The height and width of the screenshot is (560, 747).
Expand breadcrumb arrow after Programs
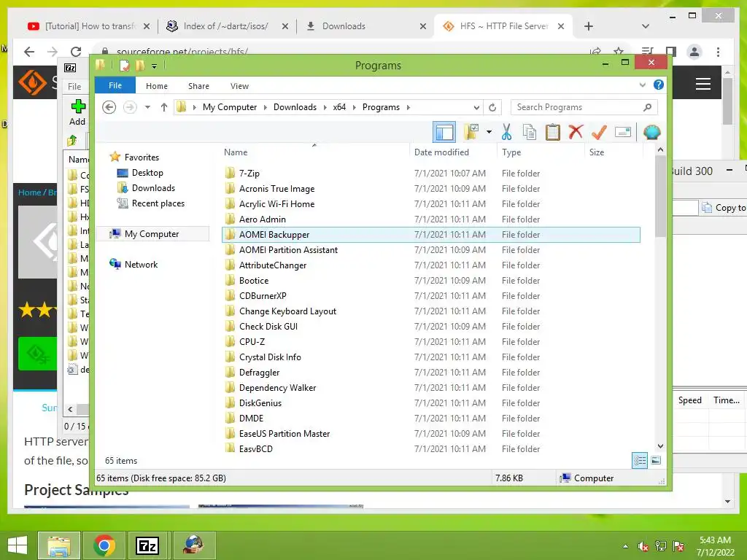(x=409, y=107)
